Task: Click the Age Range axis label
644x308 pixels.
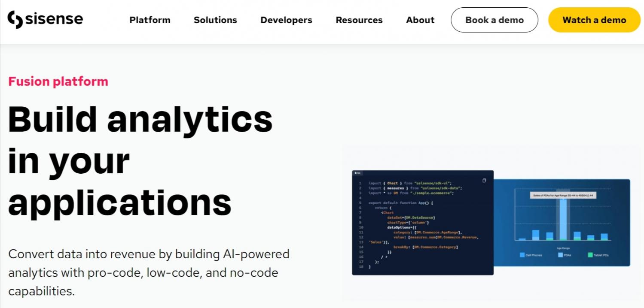Action: click(x=563, y=248)
